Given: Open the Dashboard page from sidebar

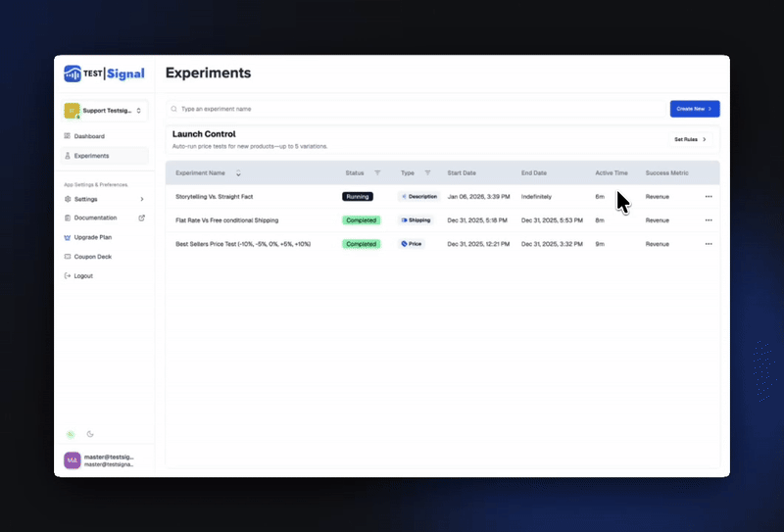Looking at the screenshot, I should 89,136.
